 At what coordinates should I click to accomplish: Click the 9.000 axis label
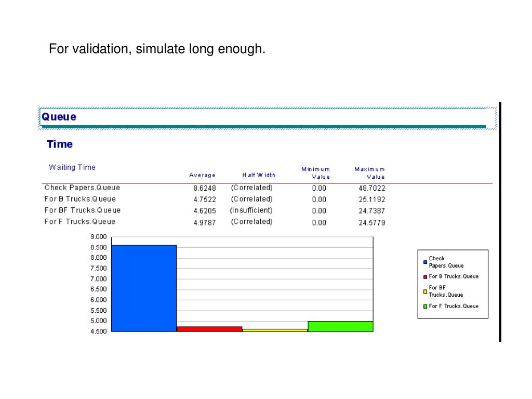coord(98,237)
